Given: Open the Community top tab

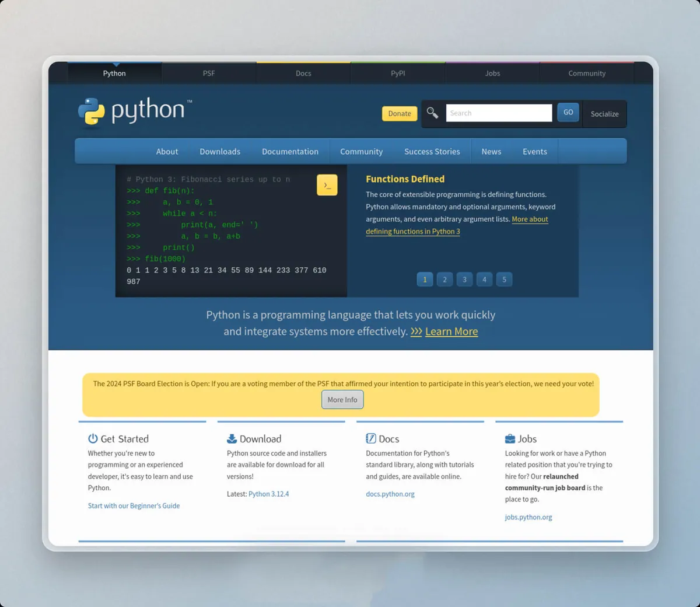Looking at the screenshot, I should point(587,73).
